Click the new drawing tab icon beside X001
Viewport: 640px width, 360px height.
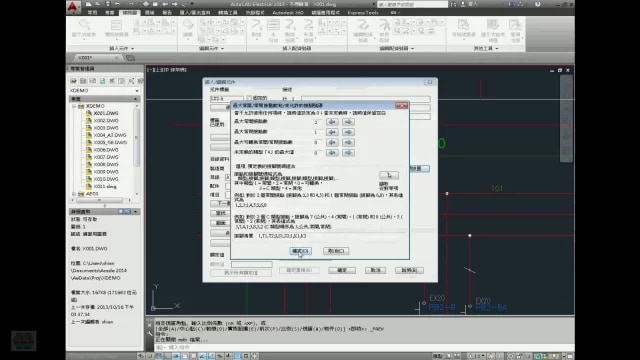coord(130,58)
